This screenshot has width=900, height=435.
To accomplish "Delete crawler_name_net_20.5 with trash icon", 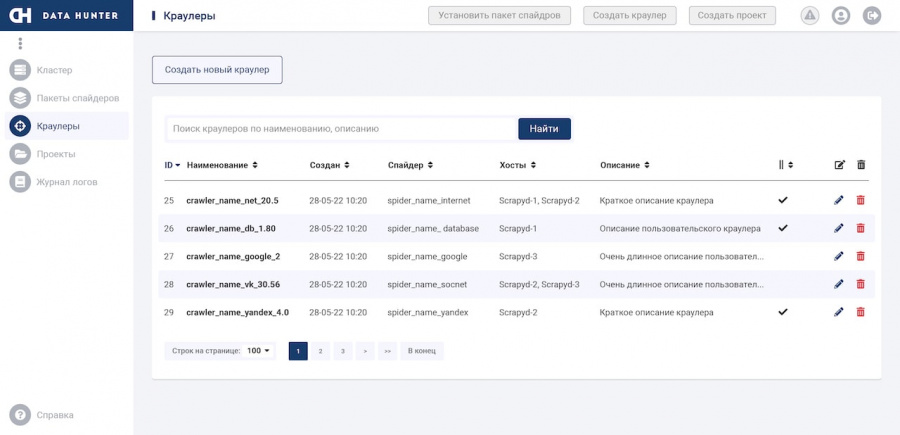I will (860, 200).
